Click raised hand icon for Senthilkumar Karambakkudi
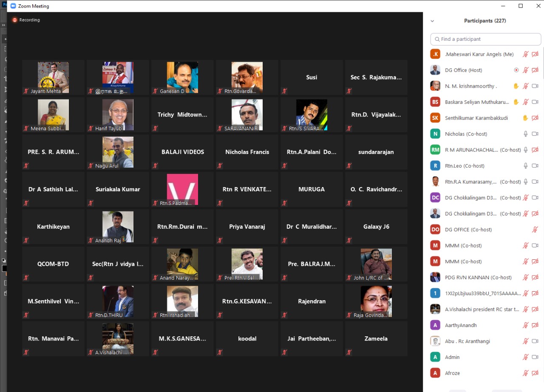This screenshot has height=392, width=544. click(x=525, y=118)
